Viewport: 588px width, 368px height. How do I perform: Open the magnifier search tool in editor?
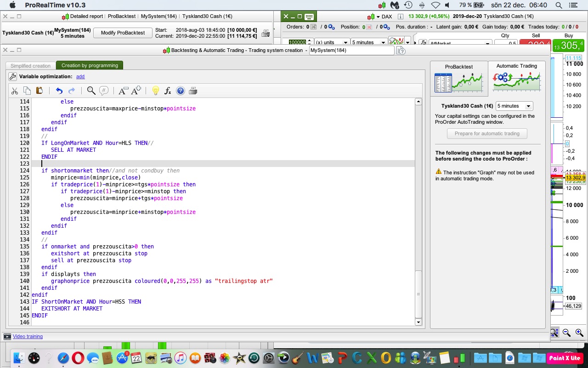point(91,91)
